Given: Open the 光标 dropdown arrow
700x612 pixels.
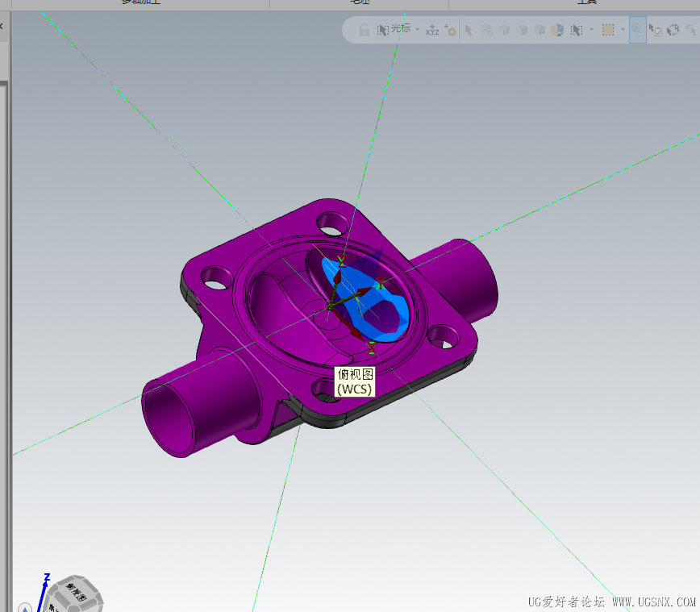Looking at the screenshot, I should pyautogui.click(x=418, y=30).
